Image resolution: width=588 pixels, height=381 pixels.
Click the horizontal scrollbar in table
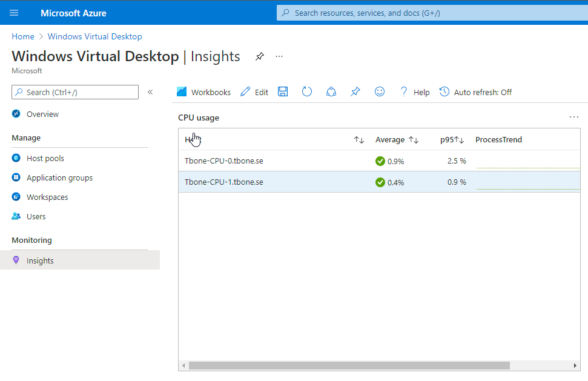[x=349, y=365]
